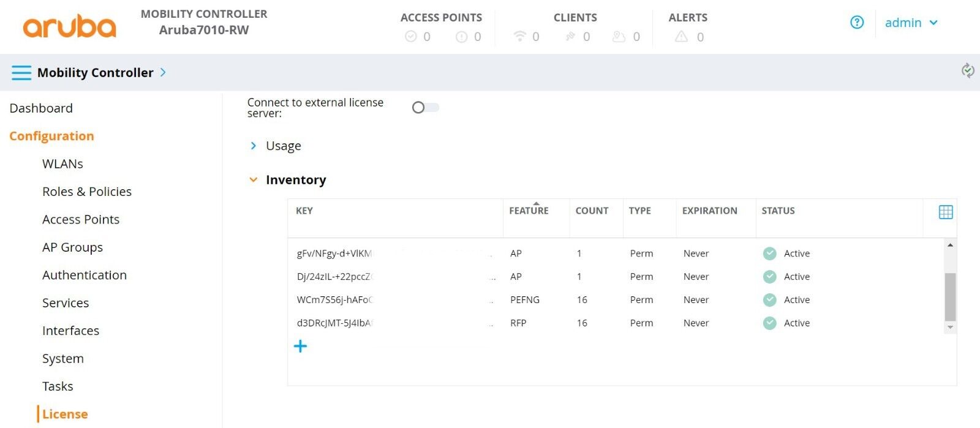
Task: Sort the table by FEATURE column
Action: pyautogui.click(x=529, y=211)
